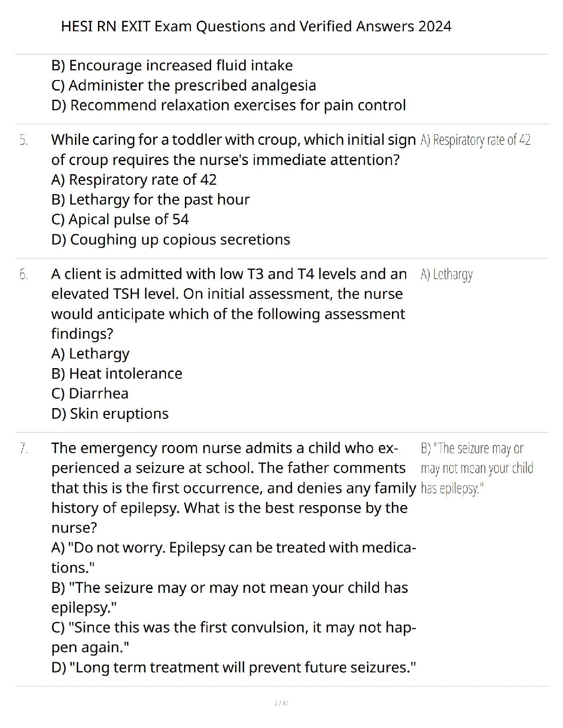Click the page number at bottom
Viewport: 563px width, 728px height.
[x=281, y=703]
